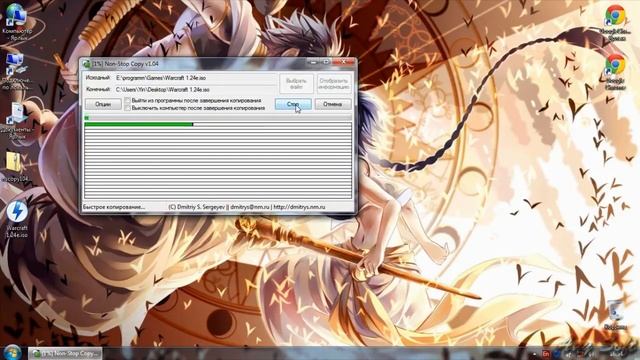Image resolution: width=640 pixels, height=360 pixels.
Task: Open the Windows Start menu orb
Action: coord(12,352)
